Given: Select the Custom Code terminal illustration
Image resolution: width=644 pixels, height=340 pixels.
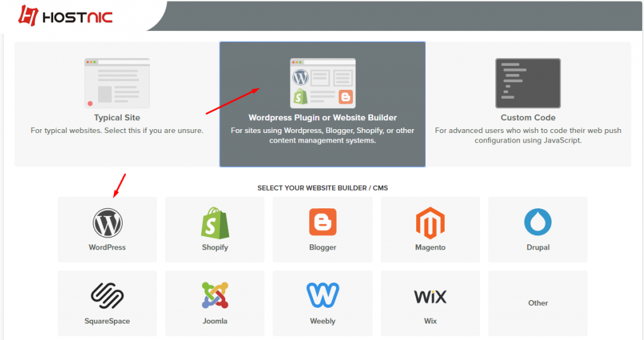Looking at the screenshot, I should coord(528,83).
